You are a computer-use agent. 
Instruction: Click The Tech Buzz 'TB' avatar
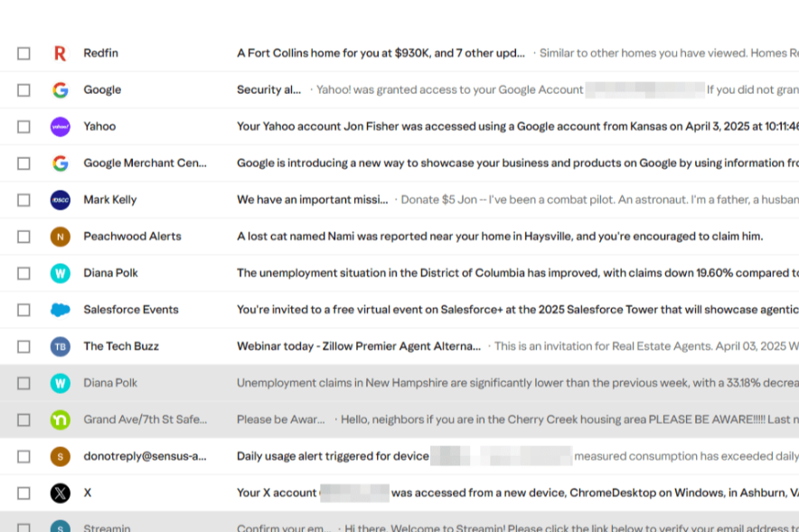(x=61, y=346)
